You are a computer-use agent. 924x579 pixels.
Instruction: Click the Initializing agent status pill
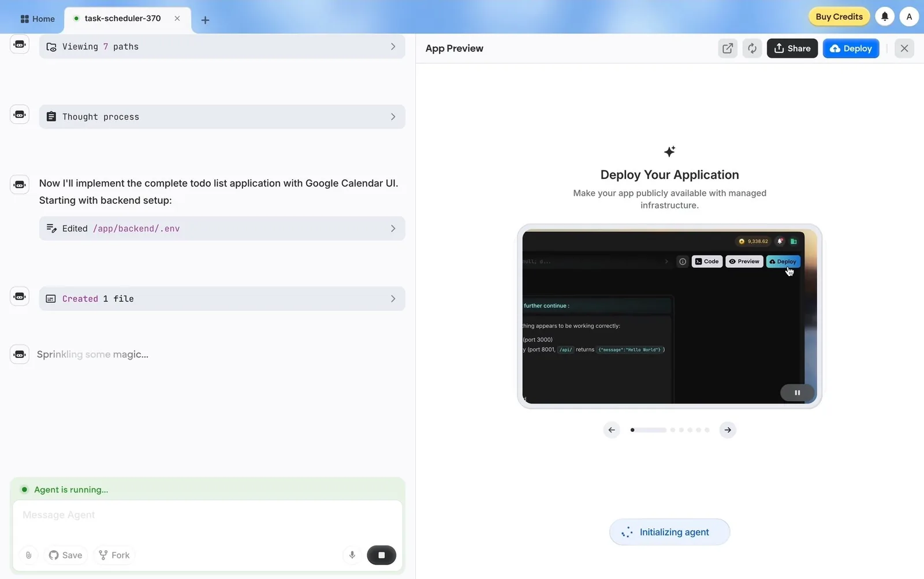(x=669, y=532)
